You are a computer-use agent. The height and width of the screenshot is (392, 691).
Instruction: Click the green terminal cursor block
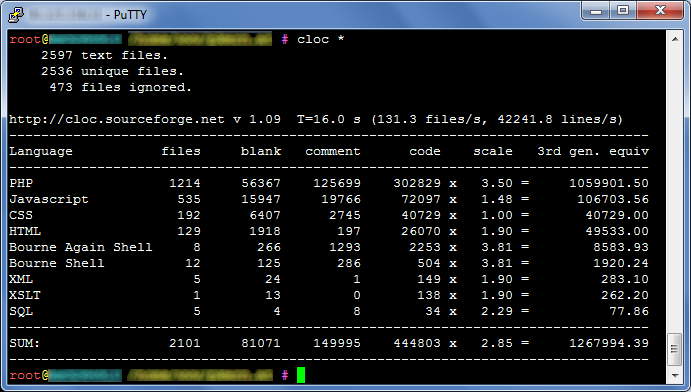301,375
